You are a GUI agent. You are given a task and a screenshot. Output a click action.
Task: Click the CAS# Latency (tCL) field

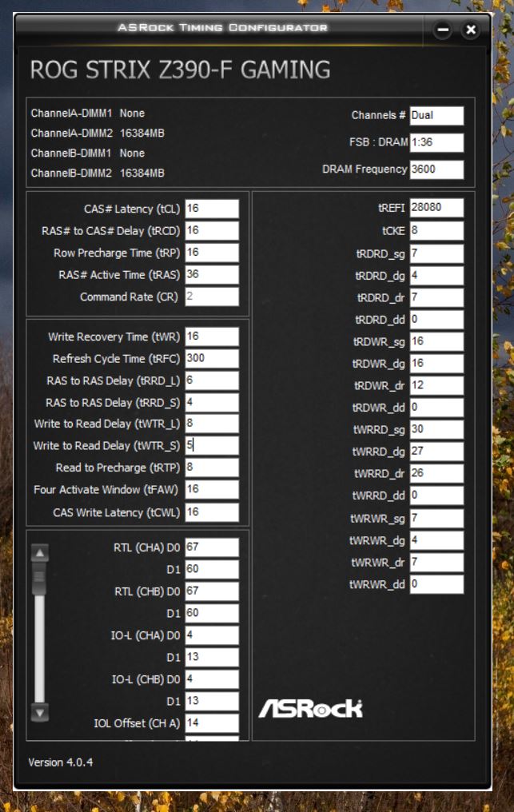(x=212, y=209)
